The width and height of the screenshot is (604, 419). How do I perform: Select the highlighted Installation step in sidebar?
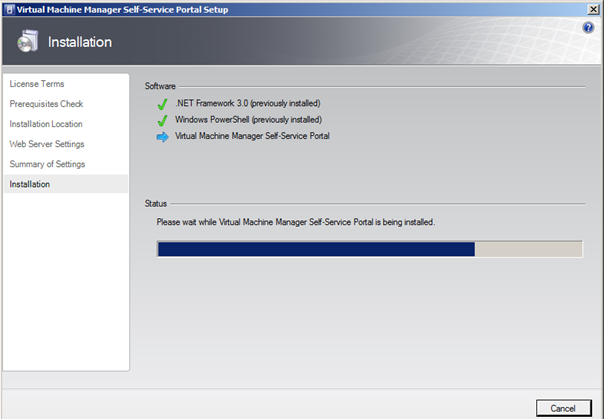pyautogui.click(x=66, y=184)
